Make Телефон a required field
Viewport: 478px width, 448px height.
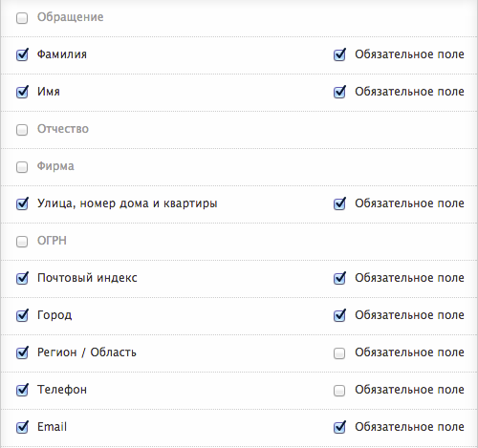339,391
